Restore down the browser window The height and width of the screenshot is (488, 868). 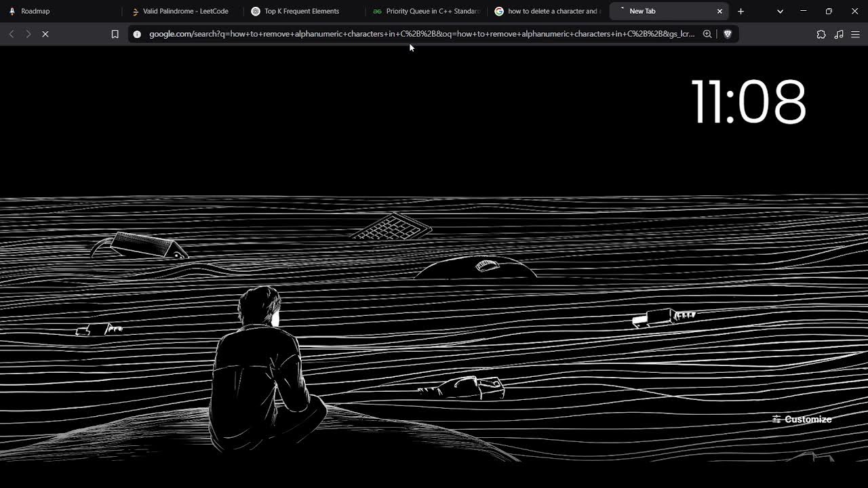tap(829, 11)
